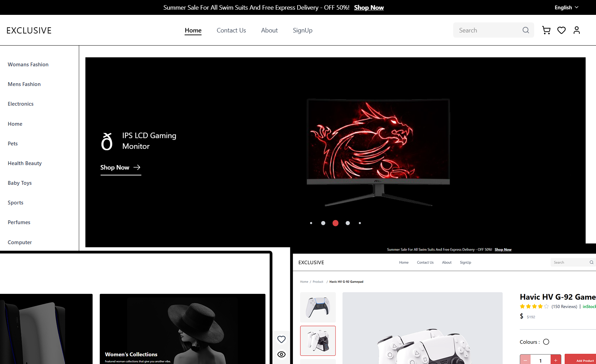Click the Home breadcrumb link

(x=304, y=282)
